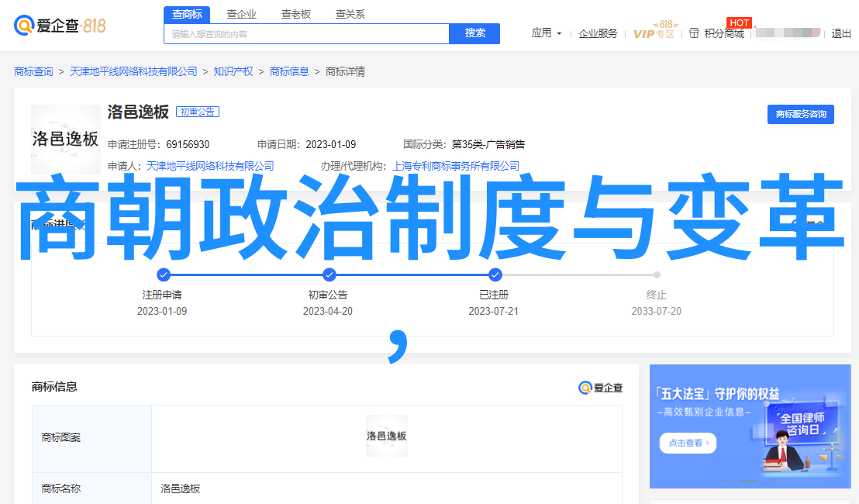Switch to the 查老板 search tab

pyautogui.click(x=295, y=14)
